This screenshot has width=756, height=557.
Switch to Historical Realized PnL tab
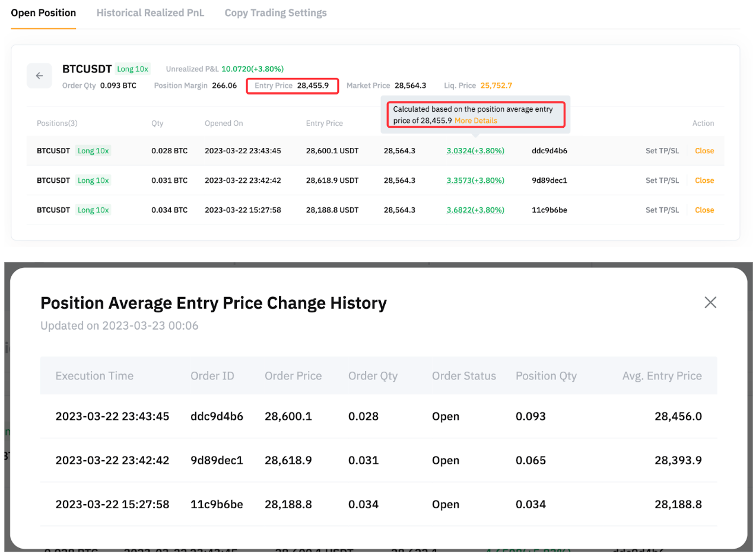coord(150,12)
